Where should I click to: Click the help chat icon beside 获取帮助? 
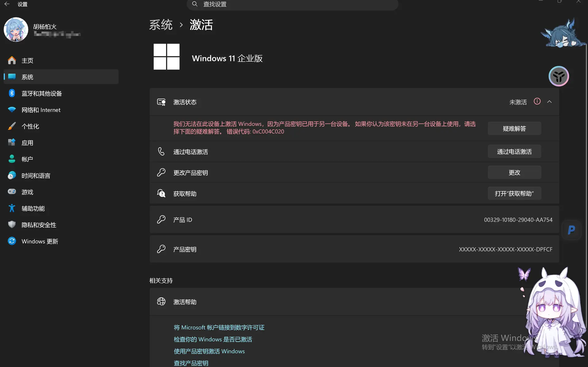click(x=161, y=193)
